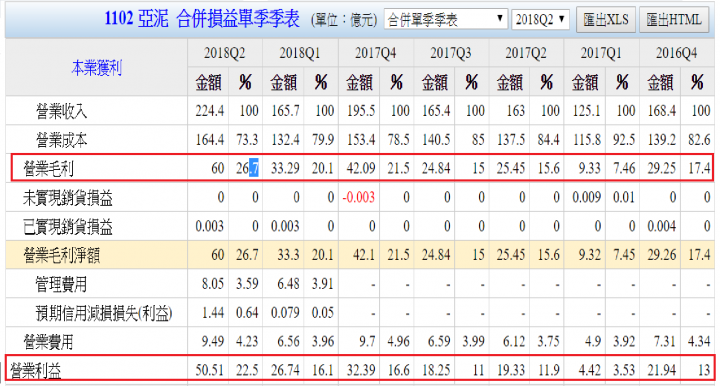Image resolution: width=720 pixels, height=386 pixels.
Task: Click the 未實現銷貨損益 row label
Action: pos(68,198)
